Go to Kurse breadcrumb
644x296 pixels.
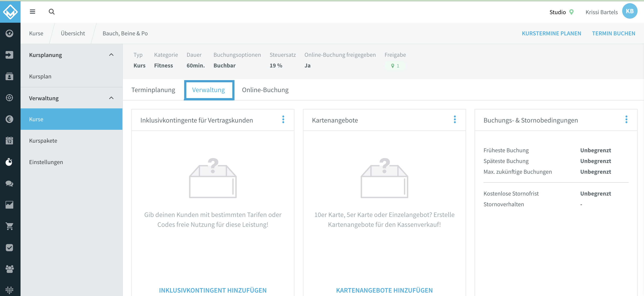pyautogui.click(x=36, y=33)
